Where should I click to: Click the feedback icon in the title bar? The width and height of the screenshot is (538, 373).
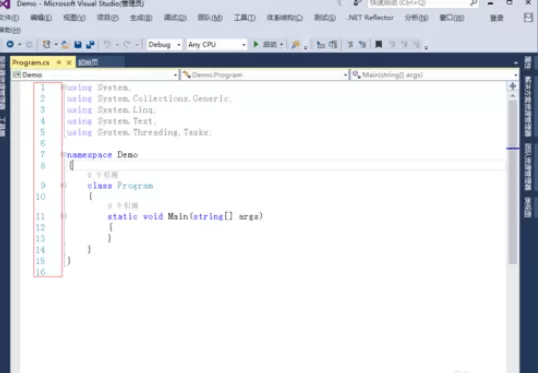357,3
